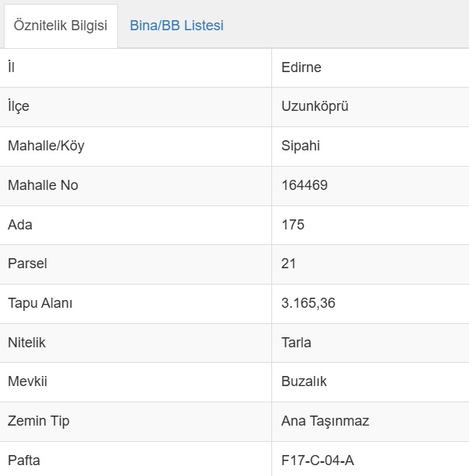This screenshot has height=476, width=469.
Task: Select the Sipahi neighborhood value
Action: tap(301, 146)
